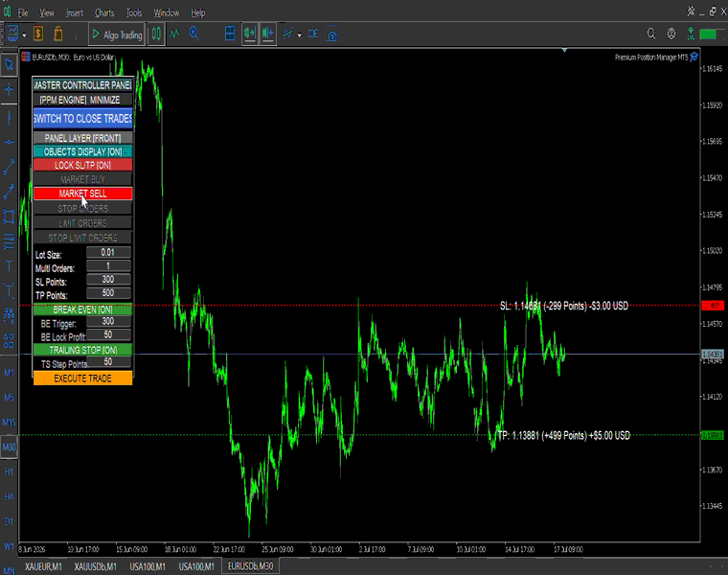Open the View menu
Screen dimensions: 728x575
pyautogui.click(x=47, y=13)
